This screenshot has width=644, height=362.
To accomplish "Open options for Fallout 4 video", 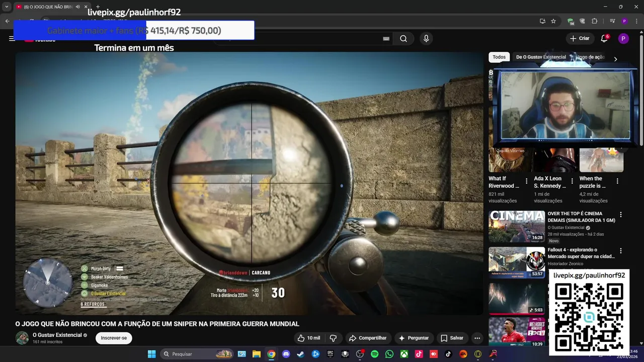I will [621, 251].
